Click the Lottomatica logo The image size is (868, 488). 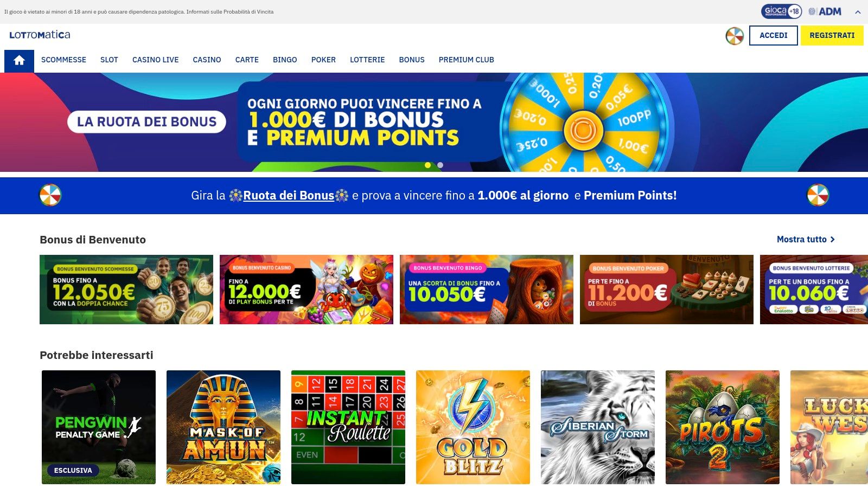pos(40,35)
